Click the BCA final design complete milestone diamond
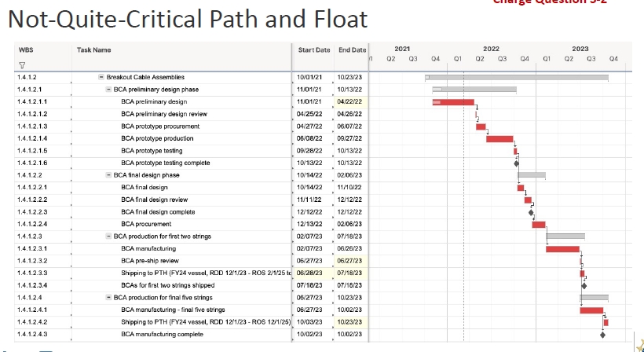The image size is (644, 352). (531, 212)
